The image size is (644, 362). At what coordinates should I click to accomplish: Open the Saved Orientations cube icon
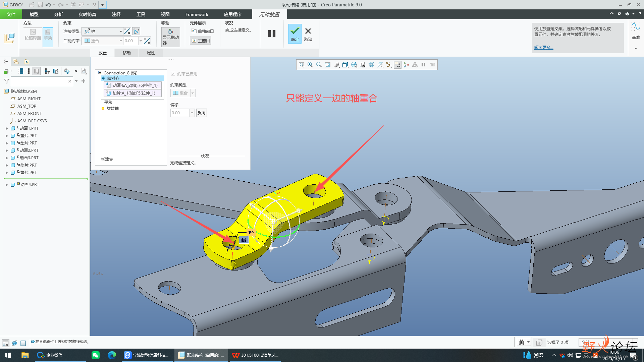click(x=345, y=65)
